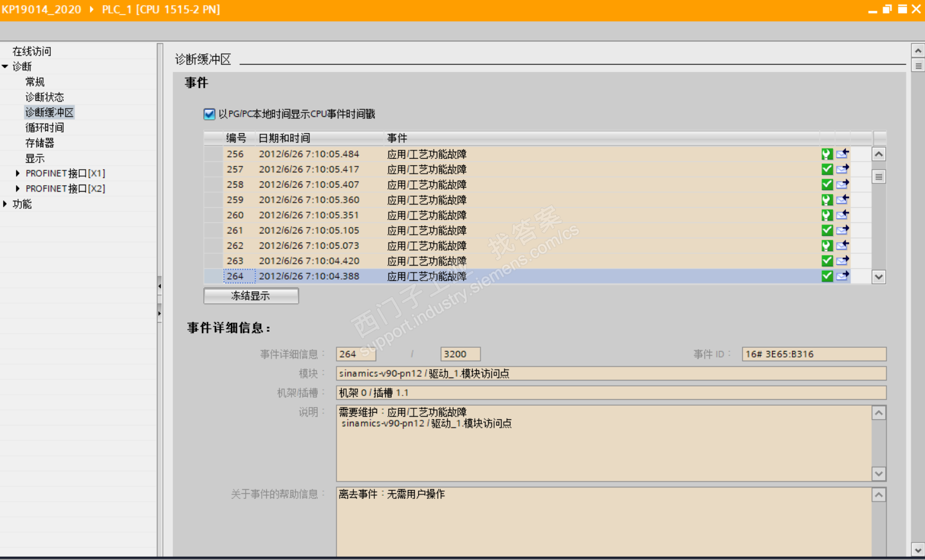Click the envelope icon in event row 258

(x=843, y=185)
